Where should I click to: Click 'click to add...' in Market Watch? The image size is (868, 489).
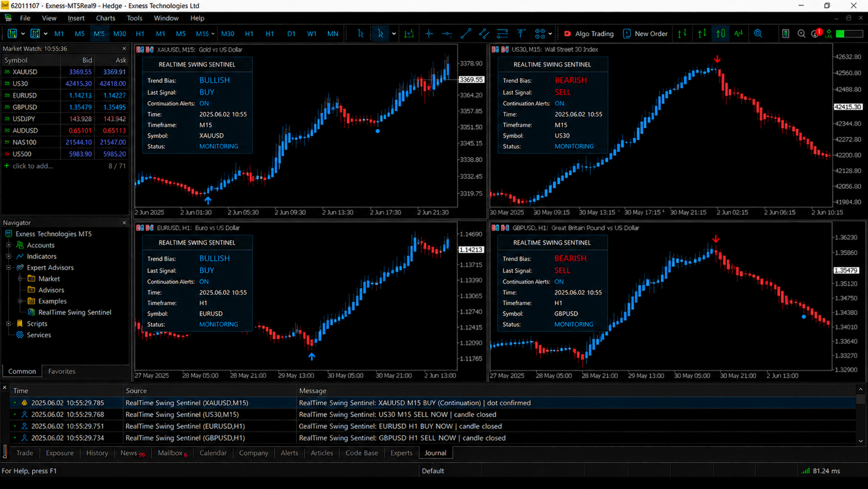tap(33, 166)
